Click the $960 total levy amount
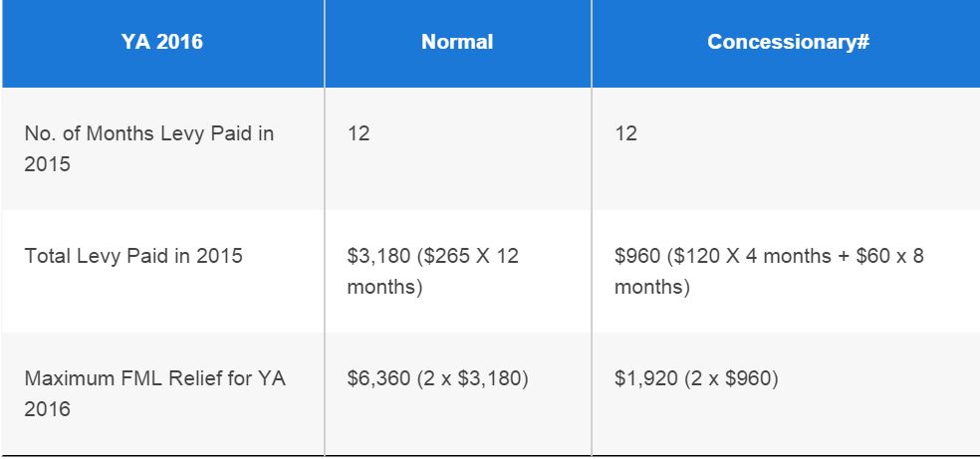980x459 pixels. pyautogui.click(x=637, y=256)
